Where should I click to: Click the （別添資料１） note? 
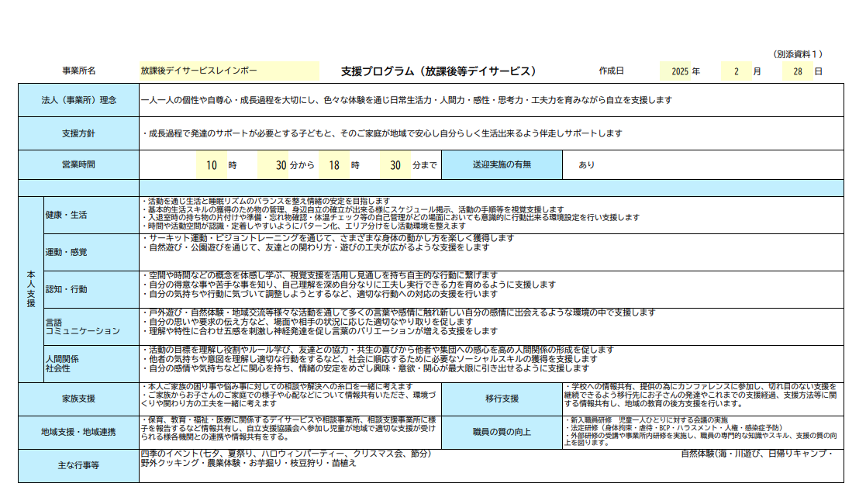(798, 54)
